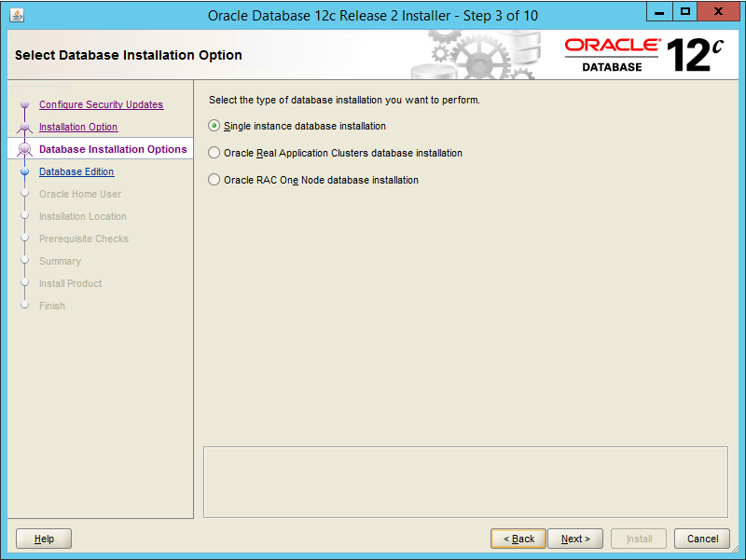This screenshot has width=746, height=560.
Task: Maximize the installer window
Action: coord(685,12)
